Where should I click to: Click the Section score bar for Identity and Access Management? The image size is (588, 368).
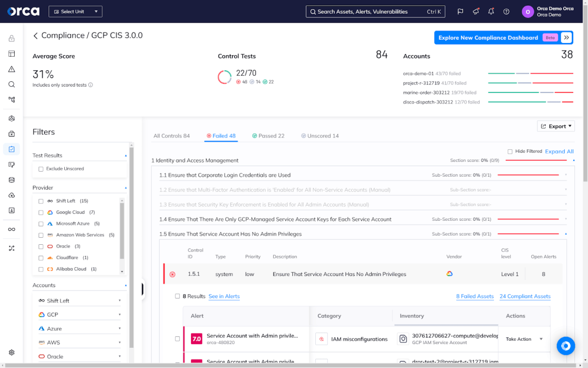(x=536, y=160)
